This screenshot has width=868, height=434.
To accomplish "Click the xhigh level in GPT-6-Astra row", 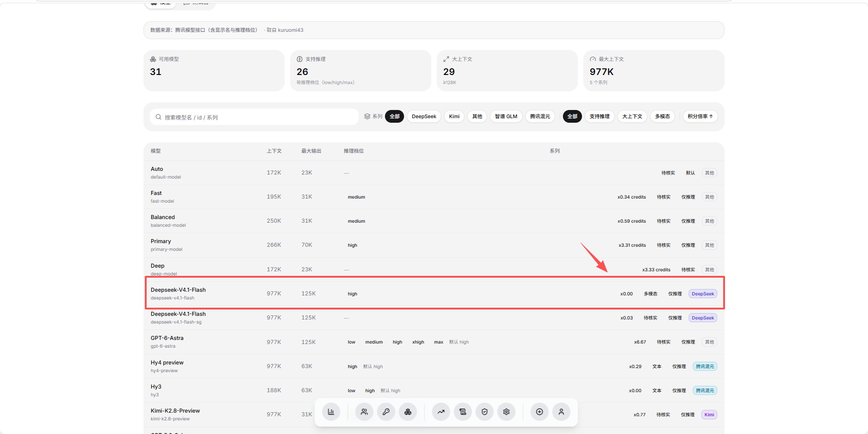I will click(418, 342).
